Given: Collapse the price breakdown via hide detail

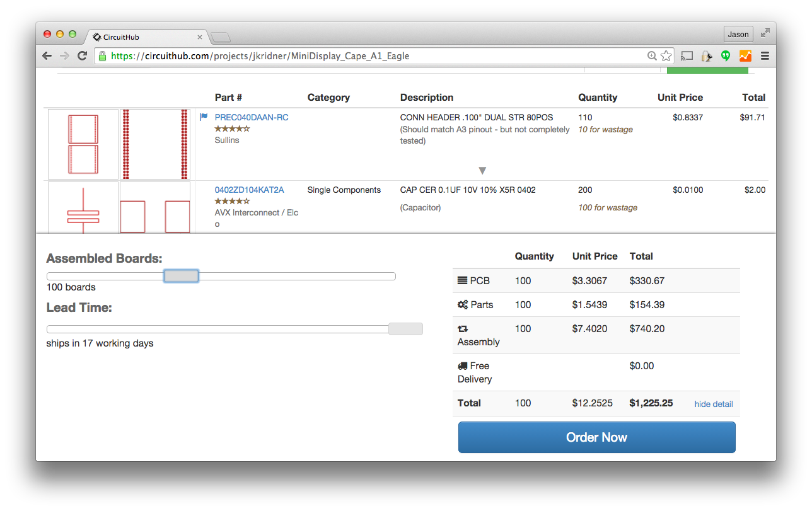Looking at the screenshot, I should [713, 404].
